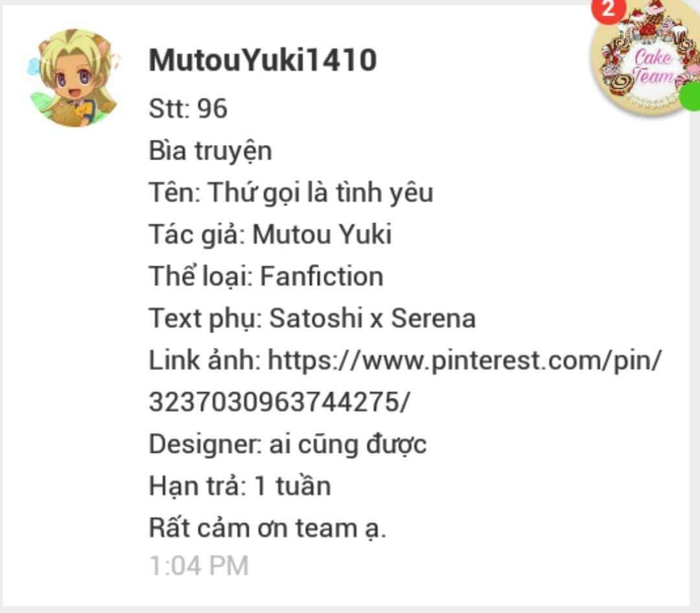
Task: Select the Hạn trả: 1 tuần line
Action: pos(240,486)
